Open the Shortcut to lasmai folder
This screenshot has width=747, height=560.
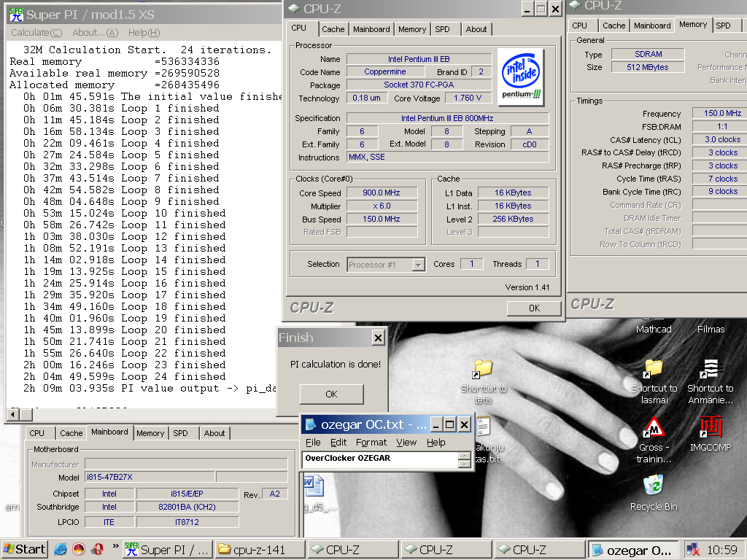pos(654,381)
